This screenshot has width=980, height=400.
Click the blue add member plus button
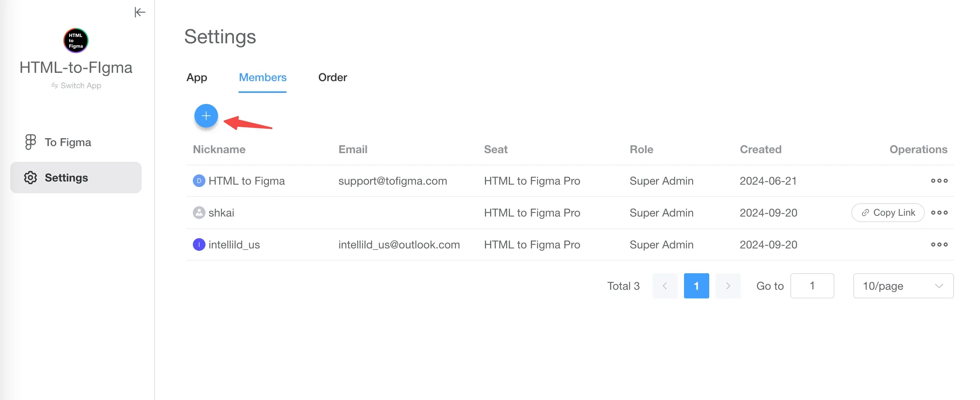click(206, 116)
